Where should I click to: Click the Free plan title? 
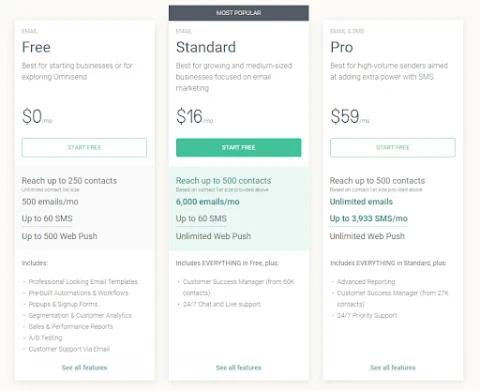(36, 47)
